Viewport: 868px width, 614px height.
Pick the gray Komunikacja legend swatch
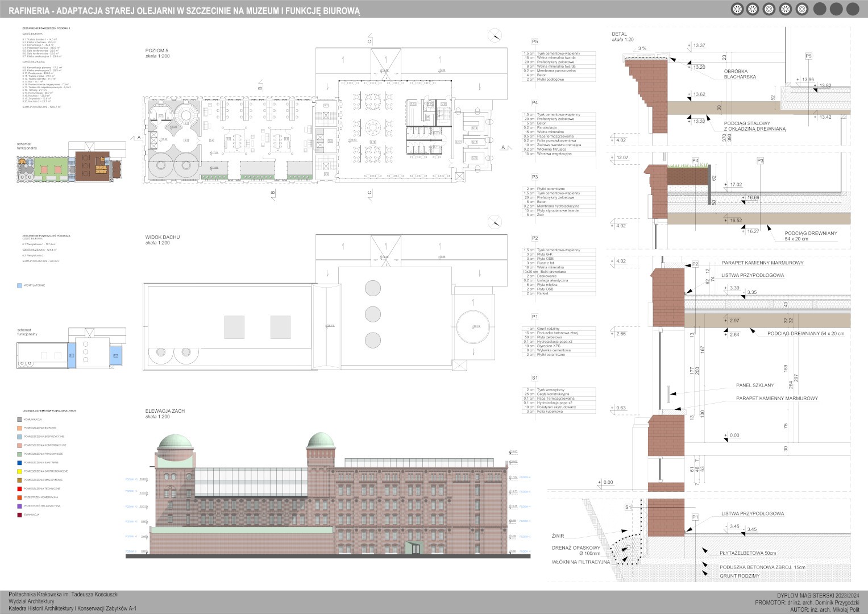click(x=20, y=419)
